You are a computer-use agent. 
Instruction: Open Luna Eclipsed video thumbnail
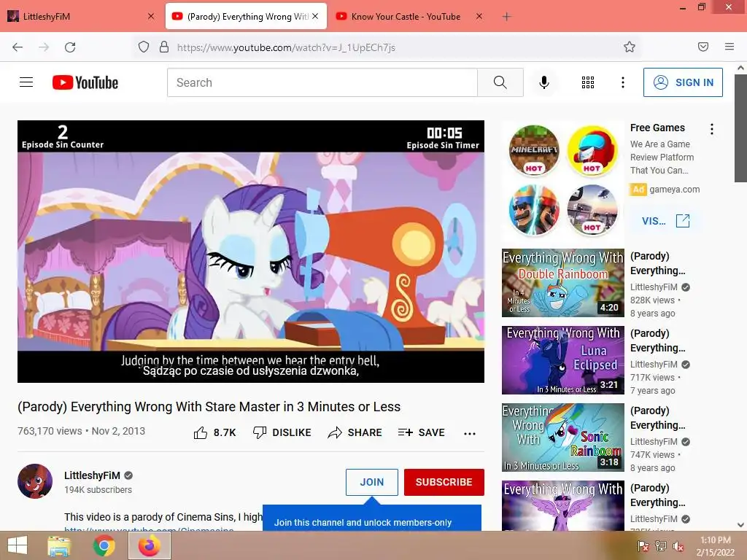562,360
